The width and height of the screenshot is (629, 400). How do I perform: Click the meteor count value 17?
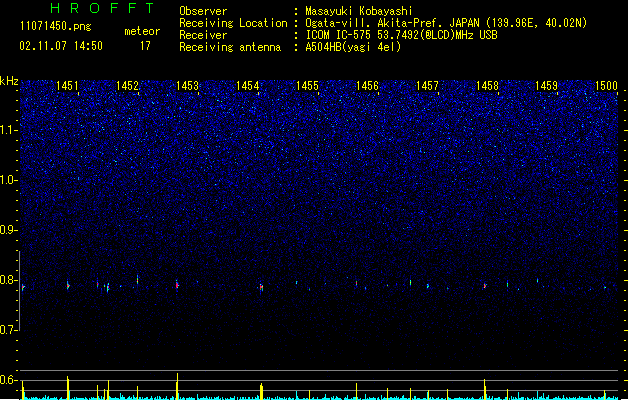pos(145,46)
